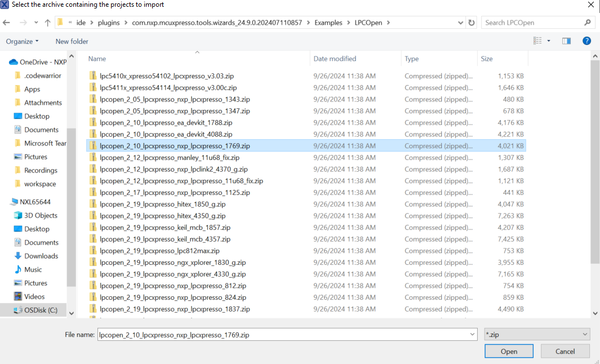Click the Refresh icon next to the address bar
600x364 pixels.
(470, 23)
